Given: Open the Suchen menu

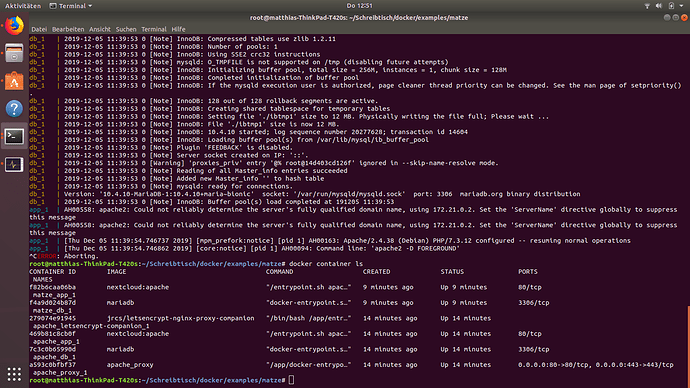Looking at the screenshot, I should tap(126, 29).
